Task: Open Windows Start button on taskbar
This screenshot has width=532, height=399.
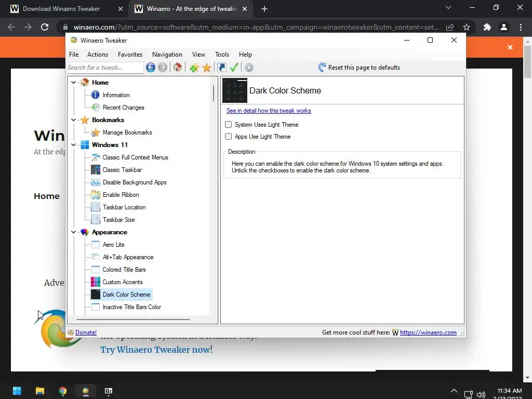Action: [17, 391]
